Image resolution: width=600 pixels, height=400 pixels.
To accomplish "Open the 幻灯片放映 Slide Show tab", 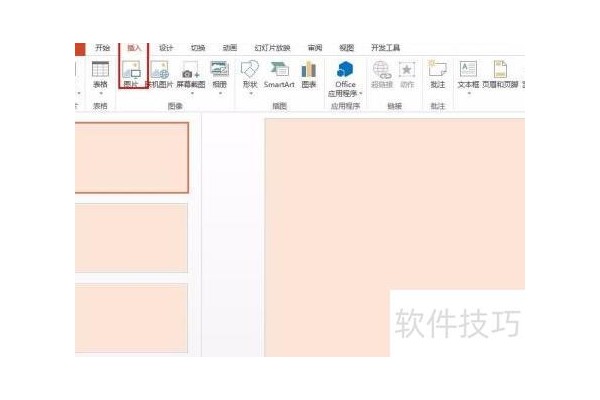I will tap(272, 47).
